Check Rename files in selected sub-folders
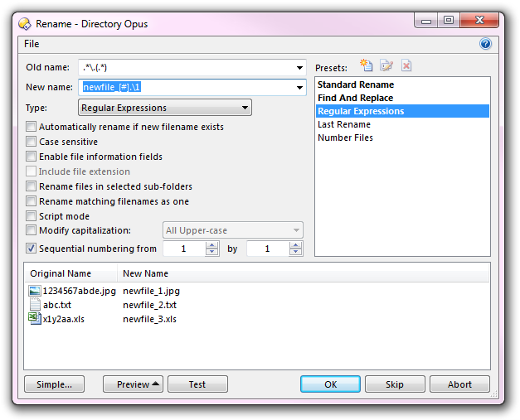 pyautogui.click(x=32, y=186)
